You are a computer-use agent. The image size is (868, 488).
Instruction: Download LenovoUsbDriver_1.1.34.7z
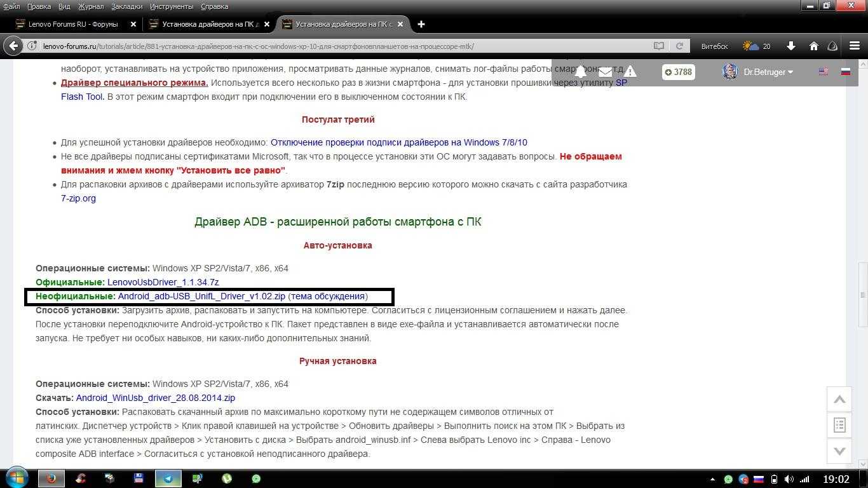[163, 282]
